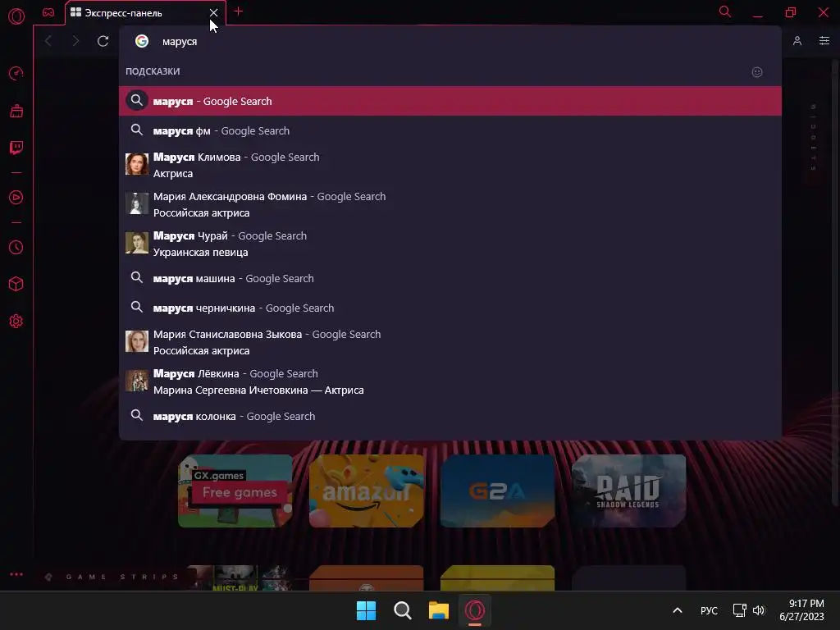The height and width of the screenshot is (630, 840).
Task: Select suggestion Маруся Климова
Action: click(x=450, y=165)
